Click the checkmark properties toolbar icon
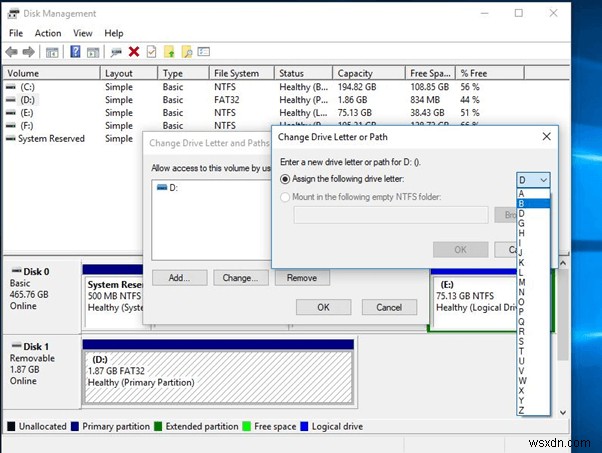Image resolution: width=602 pixels, height=453 pixels. [x=152, y=51]
